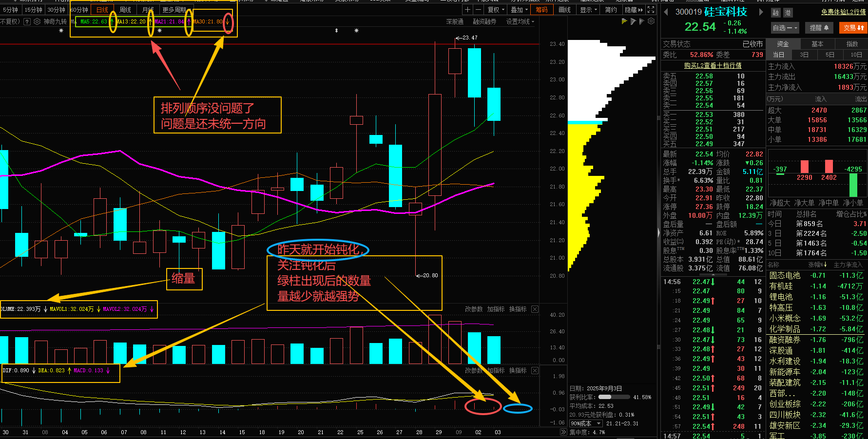The image size is (868, 439).
Task: Open 设置均线 moving average dropdown
Action: pyautogui.click(x=520, y=21)
